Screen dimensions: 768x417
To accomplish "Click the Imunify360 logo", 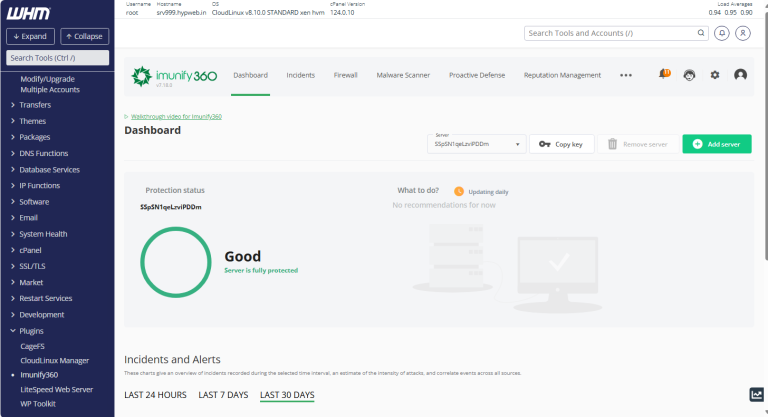I will point(170,75).
